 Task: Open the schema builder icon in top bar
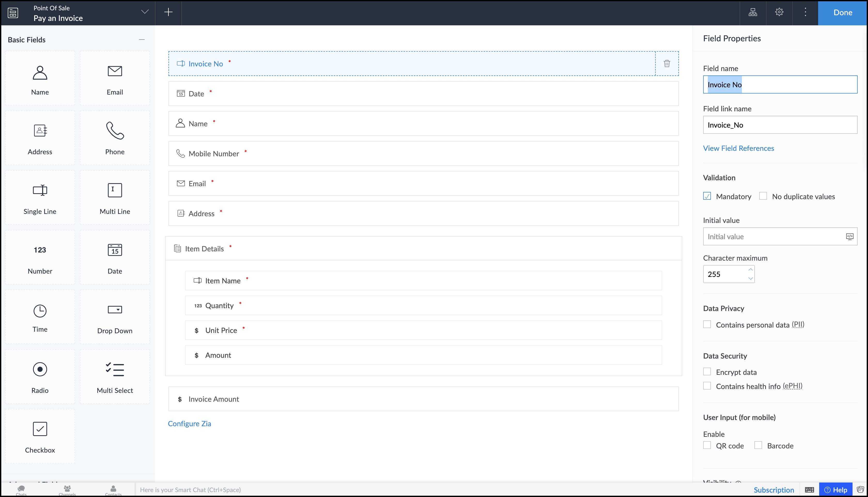(753, 12)
